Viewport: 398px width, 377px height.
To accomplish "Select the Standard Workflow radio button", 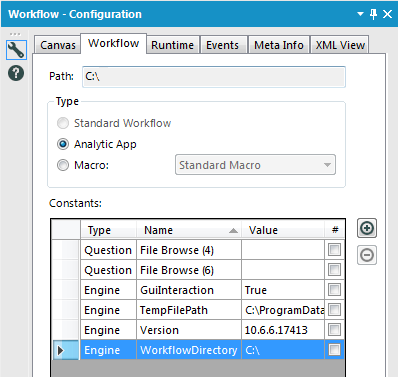I will [x=63, y=123].
